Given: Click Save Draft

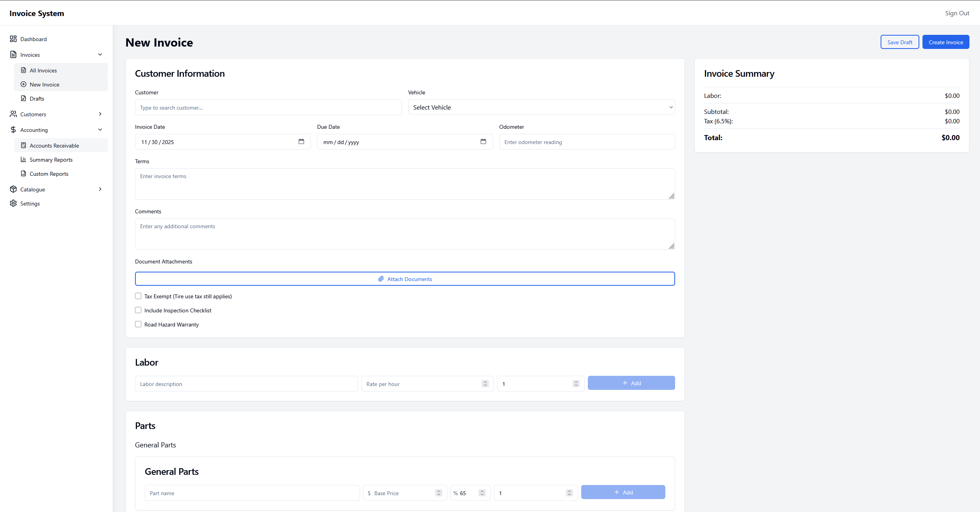Looking at the screenshot, I should pos(900,42).
